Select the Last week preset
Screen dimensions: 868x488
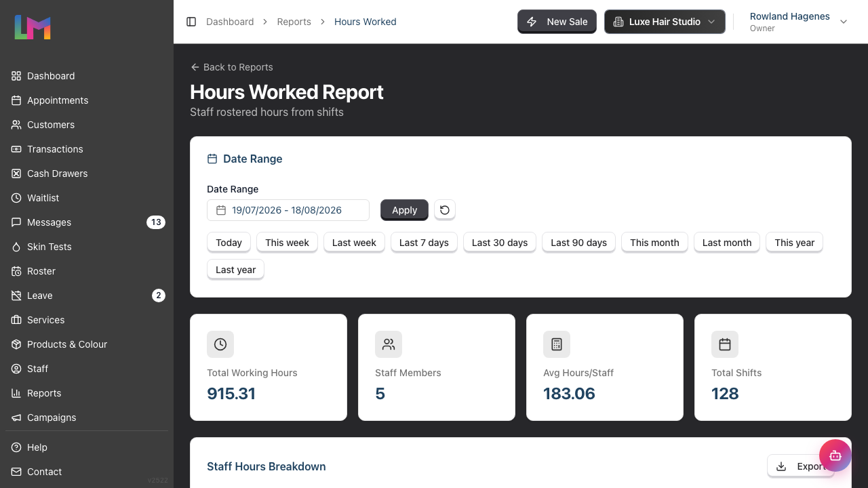click(x=354, y=243)
